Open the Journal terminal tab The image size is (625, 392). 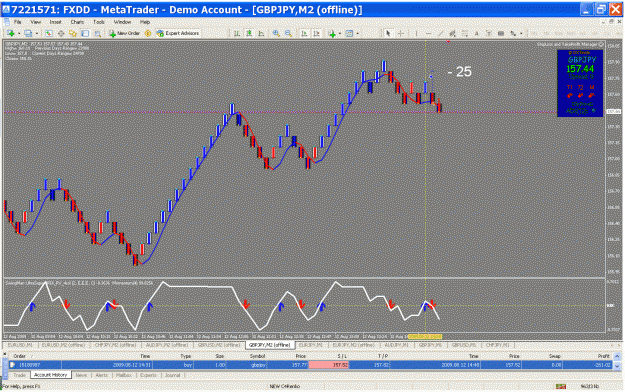tap(173, 375)
